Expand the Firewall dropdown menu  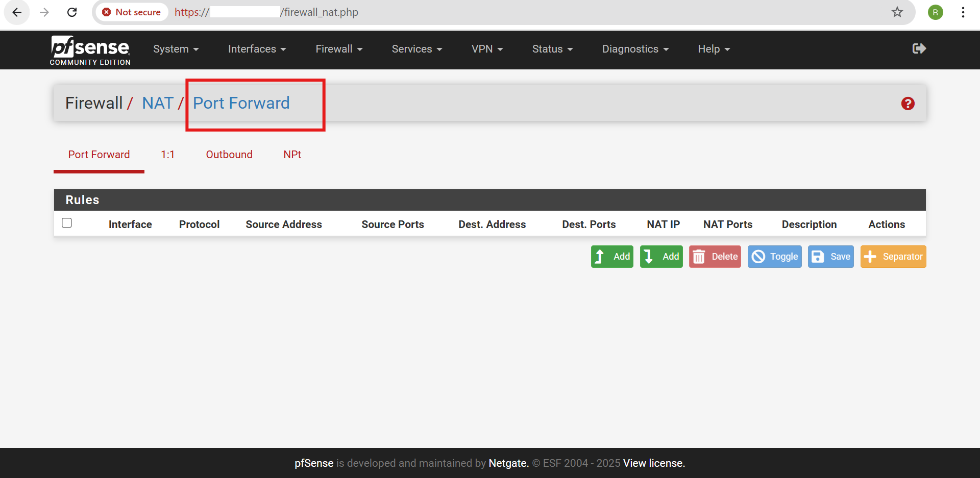[339, 49]
